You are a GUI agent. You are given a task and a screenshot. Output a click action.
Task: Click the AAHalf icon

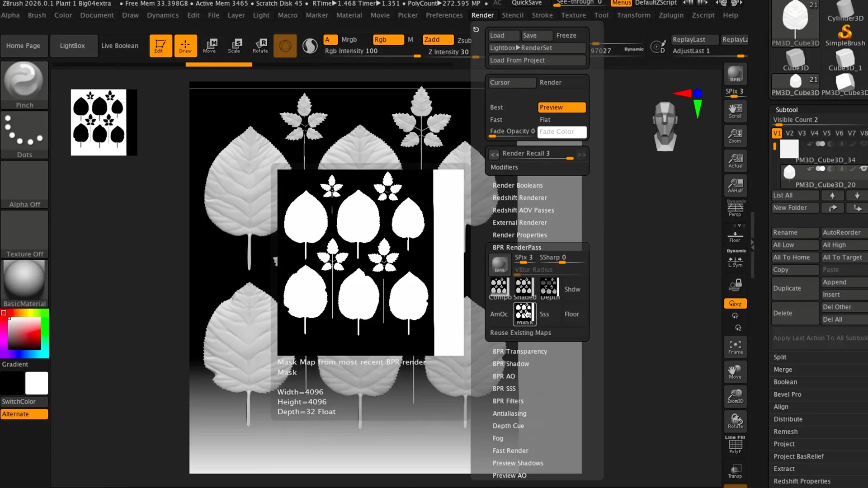(x=735, y=185)
